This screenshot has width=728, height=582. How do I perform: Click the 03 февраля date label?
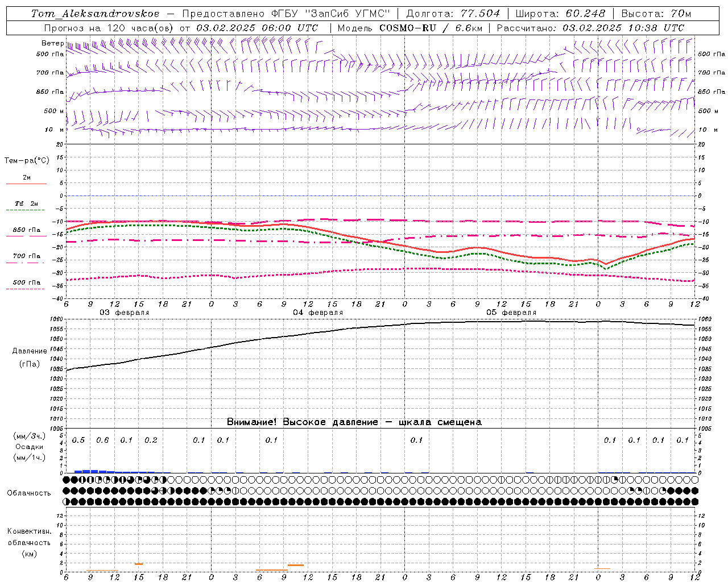coord(125,313)
